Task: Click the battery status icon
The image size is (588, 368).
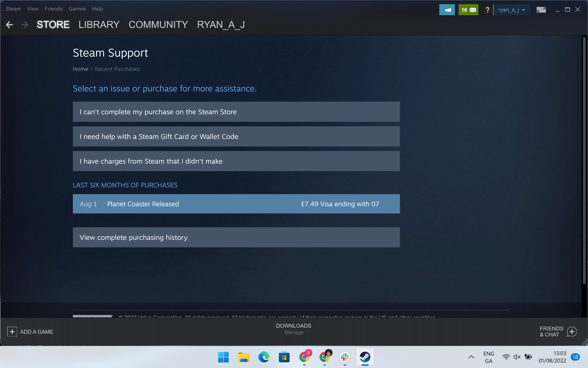Action: (528, 357)
